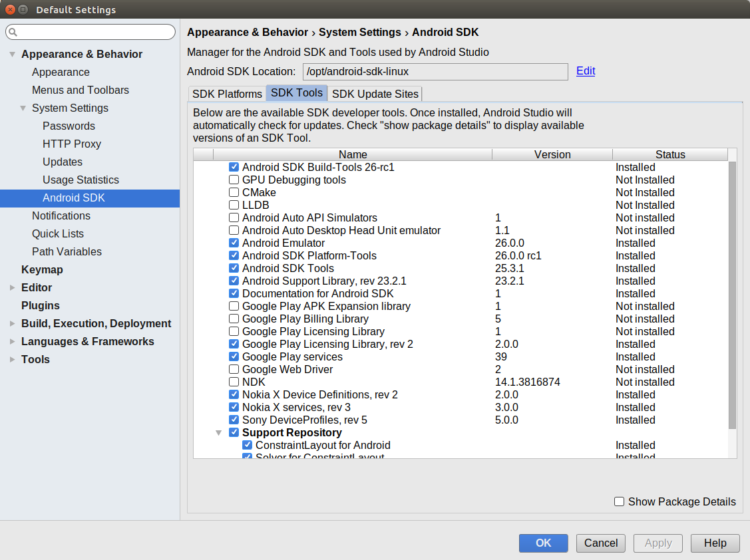Check Android Auto API Simulators

coord(234,217)
